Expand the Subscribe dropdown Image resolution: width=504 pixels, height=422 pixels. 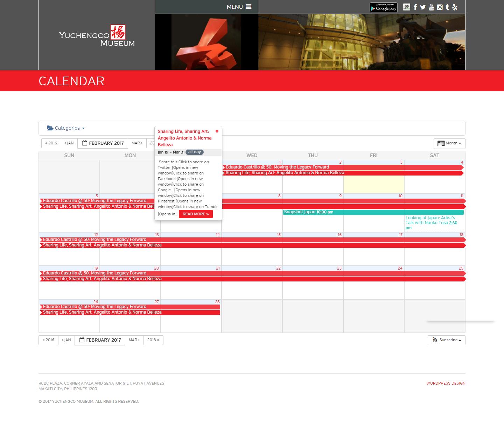447,340
